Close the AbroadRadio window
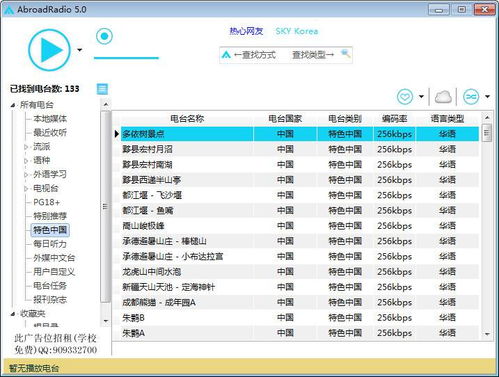This screenshot has width=499, height=377. point(484,10)
